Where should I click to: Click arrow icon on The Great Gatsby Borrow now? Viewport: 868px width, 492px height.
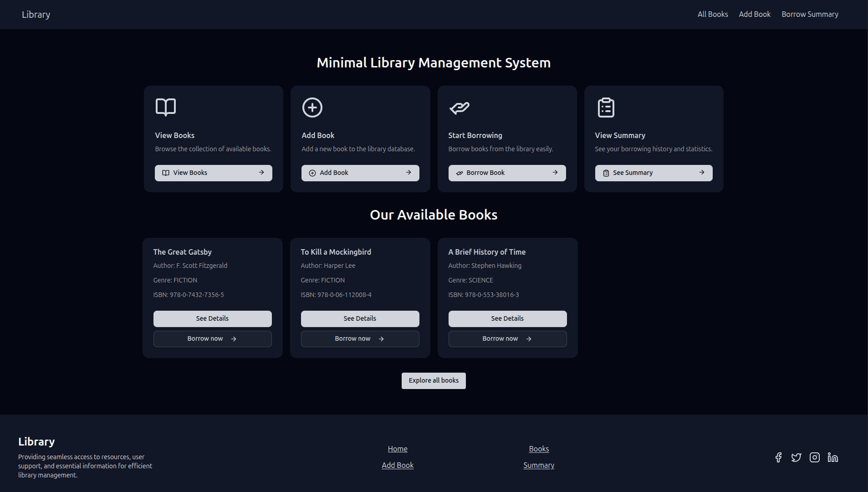(x=234, y=339)
